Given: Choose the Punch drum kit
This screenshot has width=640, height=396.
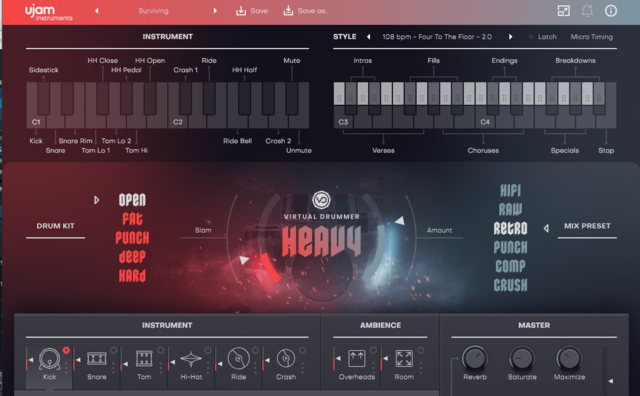Looking at the screenshot, I should (x=132, y=238).
